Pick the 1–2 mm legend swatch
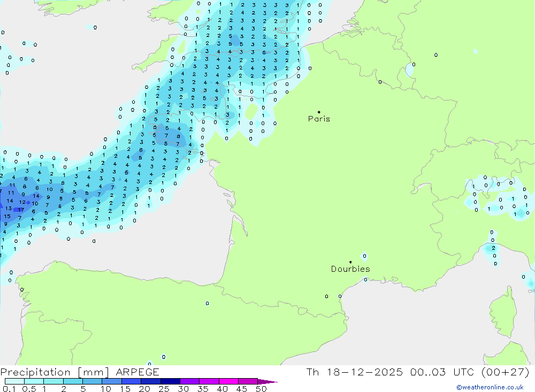 pyautogui.click(x=53, y=381)
